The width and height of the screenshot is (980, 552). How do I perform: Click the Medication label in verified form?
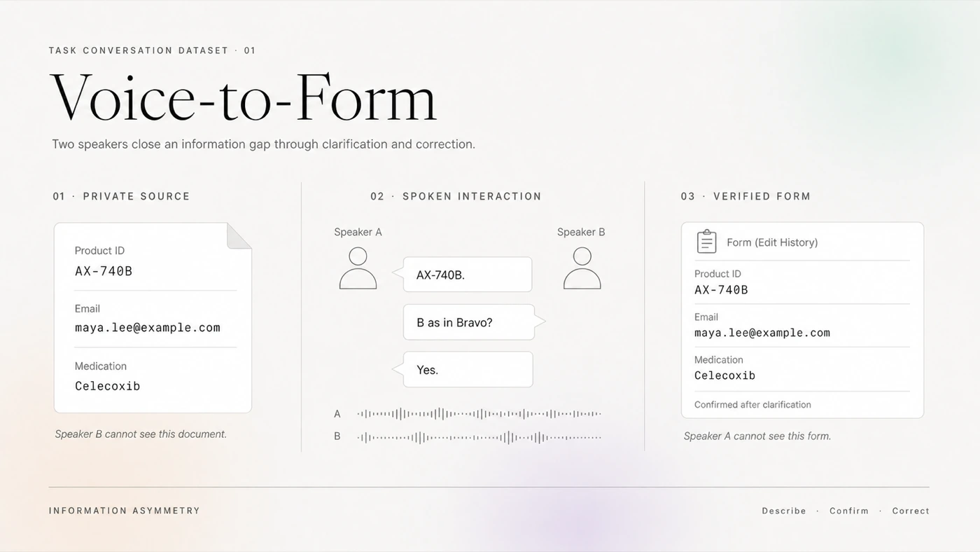pos(719,360)
